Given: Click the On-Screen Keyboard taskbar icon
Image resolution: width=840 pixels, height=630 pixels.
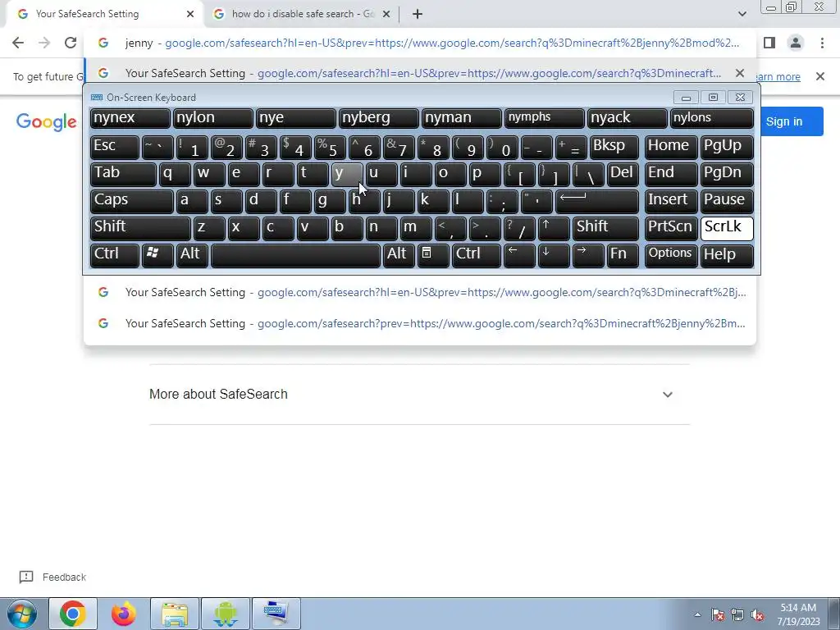Looking at the screenshot, I should click(x=276, y=614).
